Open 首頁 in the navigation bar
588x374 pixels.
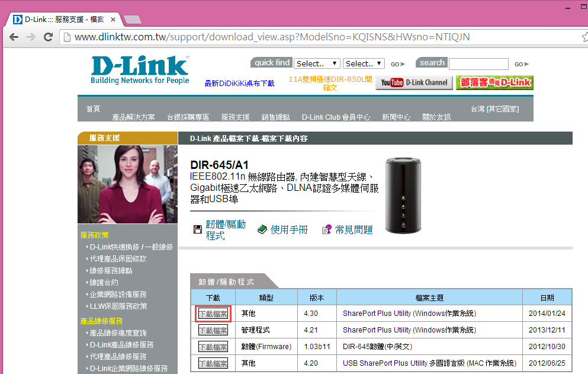tap(93, 109)
